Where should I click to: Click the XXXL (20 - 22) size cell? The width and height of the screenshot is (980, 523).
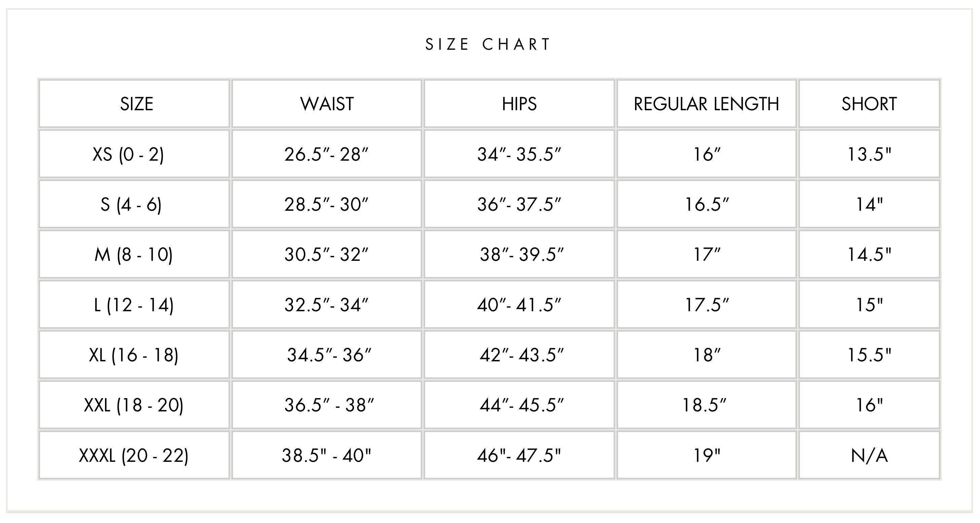click(134, 455)
